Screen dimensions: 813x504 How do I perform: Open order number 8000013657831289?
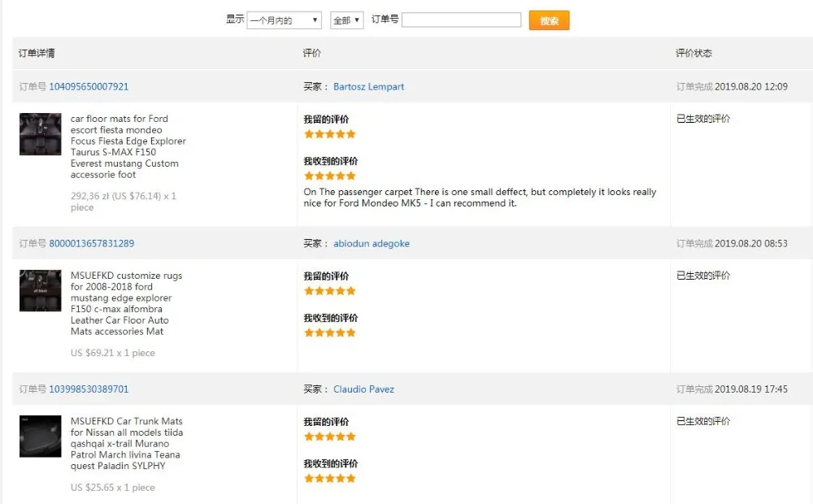click(x=92, y=244)
